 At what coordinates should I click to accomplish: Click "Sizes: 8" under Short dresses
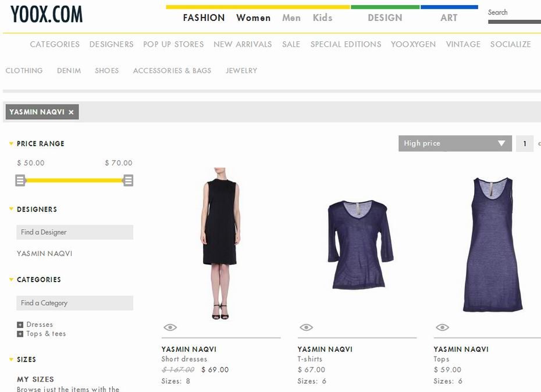click(176, 382)
